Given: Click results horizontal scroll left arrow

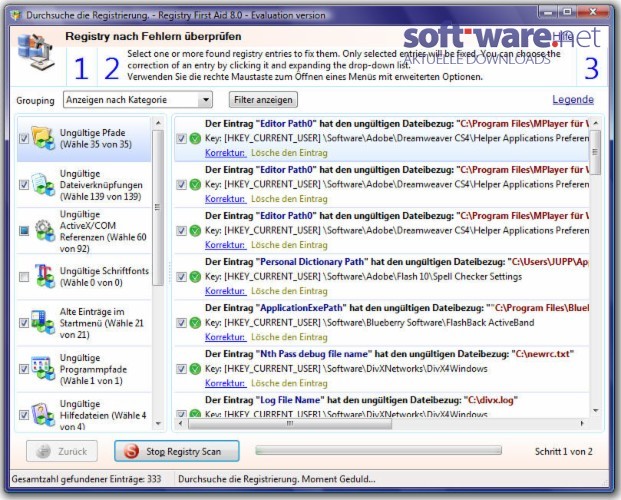Looking at the screenshot, I should click(181, 424).
